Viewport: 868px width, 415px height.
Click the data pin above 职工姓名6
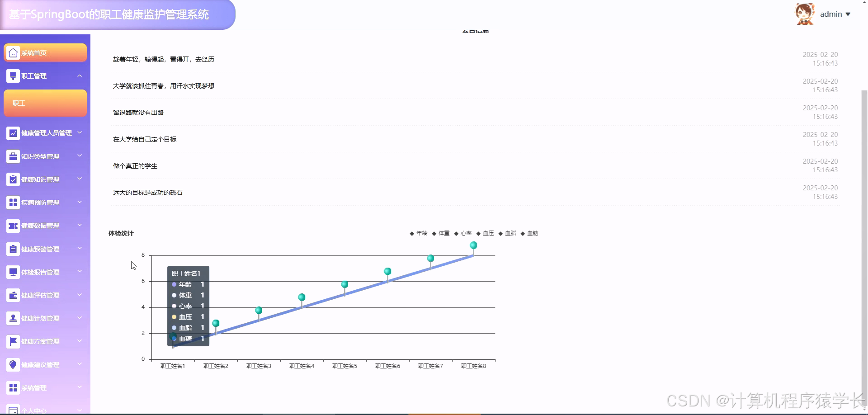387,271
